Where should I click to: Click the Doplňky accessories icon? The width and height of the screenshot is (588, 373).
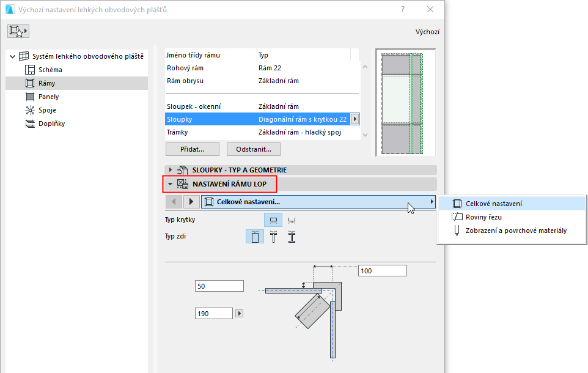click(x=29, y=124)
